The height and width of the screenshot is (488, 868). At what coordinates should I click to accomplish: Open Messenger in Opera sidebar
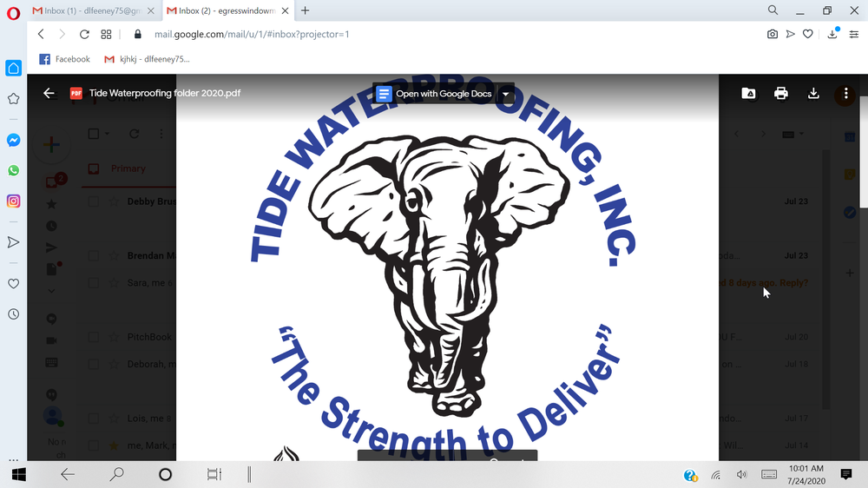coord(13,140)
